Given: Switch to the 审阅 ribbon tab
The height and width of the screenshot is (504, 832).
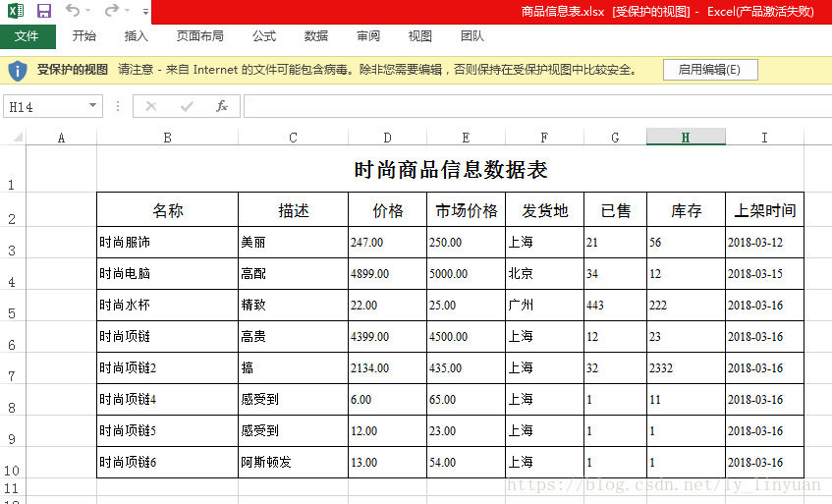Looking at the screenshot, I should pyautogui.click(x=368, y=36).
